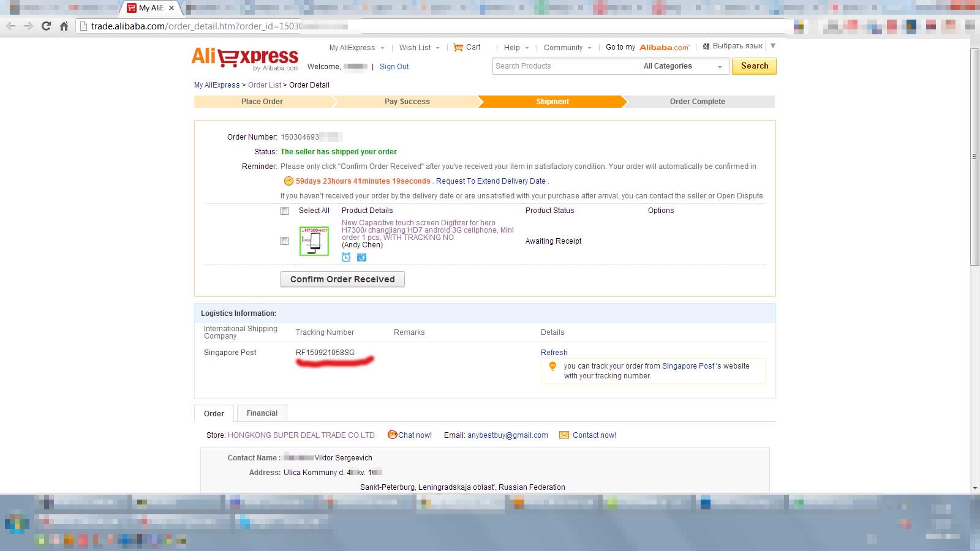980x551 pixels.
Task: Click the Contact now envelope icon
Action: tap(564, 435)
